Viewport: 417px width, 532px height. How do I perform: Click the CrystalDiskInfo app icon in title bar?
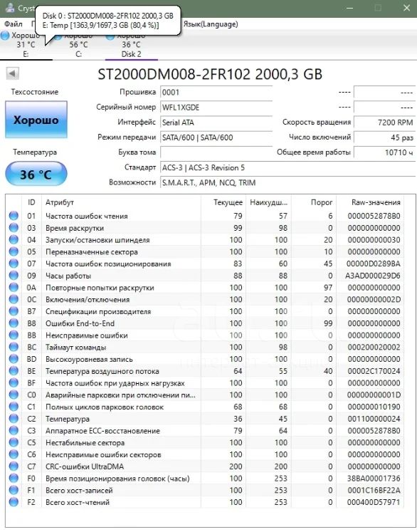[x=9, y=8]
